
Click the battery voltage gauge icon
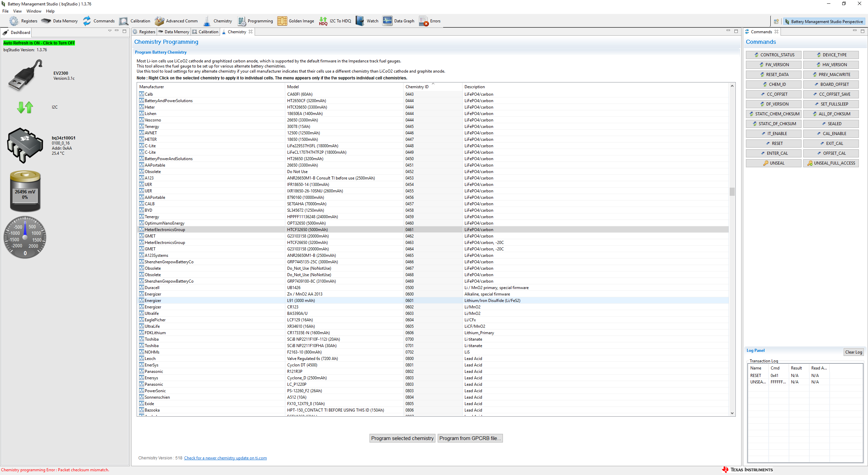coord(25,191)
